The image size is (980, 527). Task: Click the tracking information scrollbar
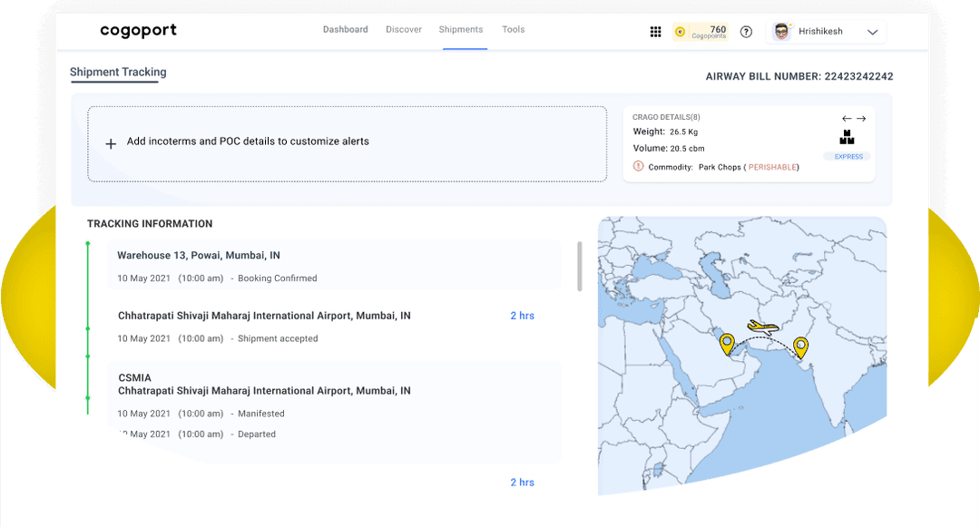pos(580,266)
